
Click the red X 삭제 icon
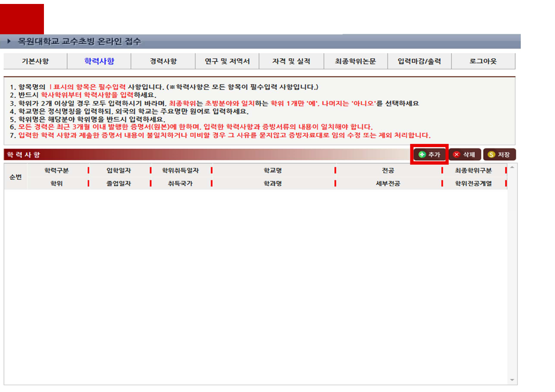pyautogui.click(x=457, y=155)
